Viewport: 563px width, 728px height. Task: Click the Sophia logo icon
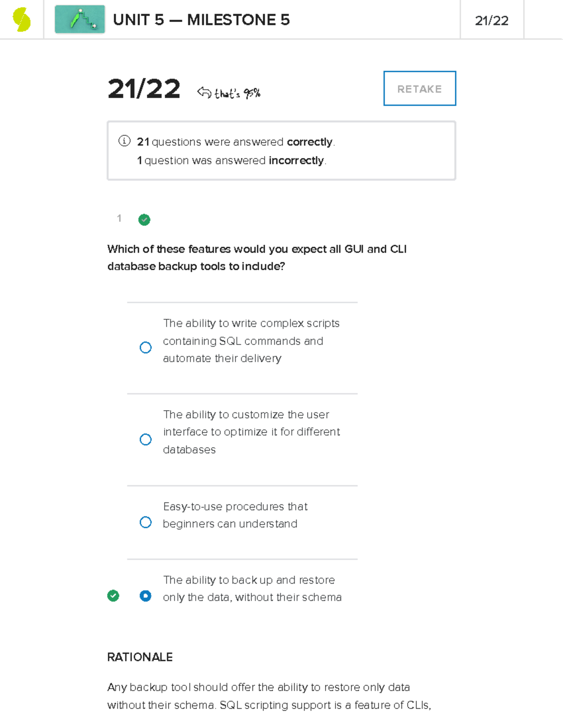pos(22,20)
